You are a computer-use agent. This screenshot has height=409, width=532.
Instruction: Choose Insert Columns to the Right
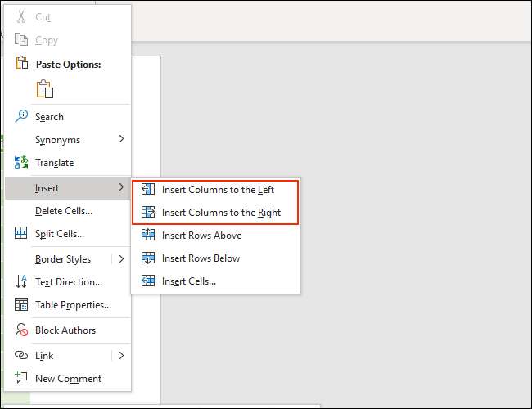[x=221, y=213]
